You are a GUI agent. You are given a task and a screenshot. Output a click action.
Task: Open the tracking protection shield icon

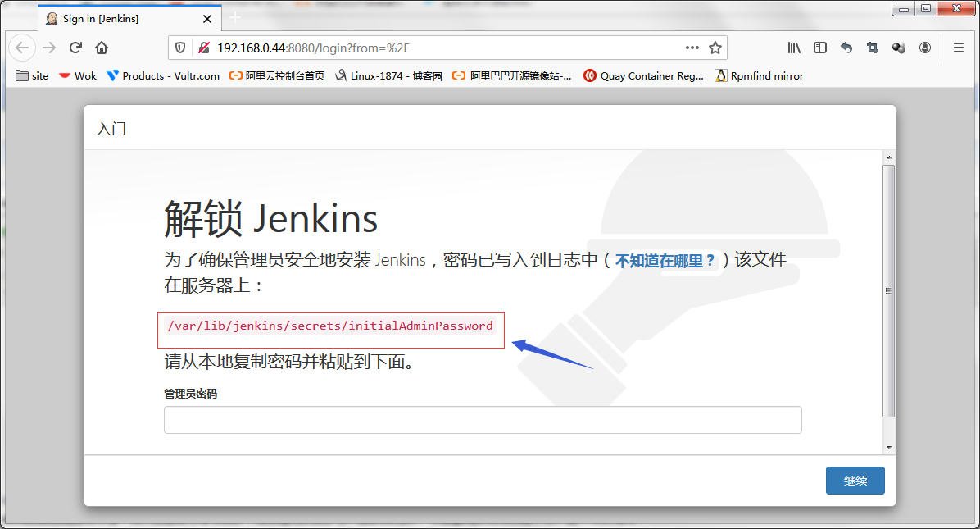(181, 48)
